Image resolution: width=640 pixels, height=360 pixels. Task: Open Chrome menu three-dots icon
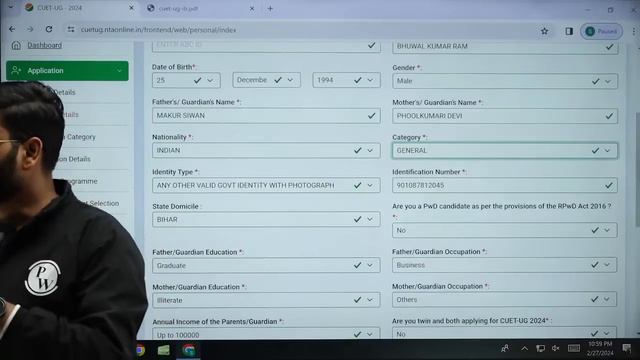pos(634,31)
